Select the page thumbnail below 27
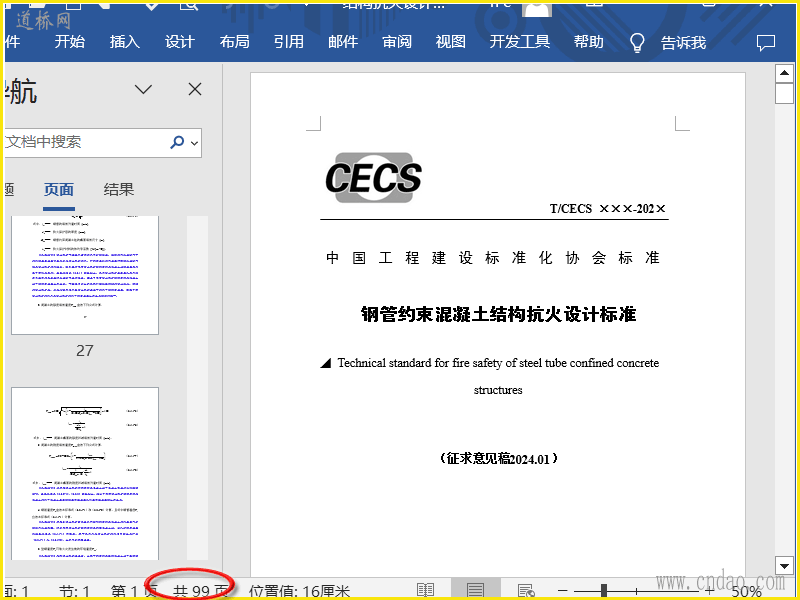Screen dimensions: 800x600 point(85,473)
